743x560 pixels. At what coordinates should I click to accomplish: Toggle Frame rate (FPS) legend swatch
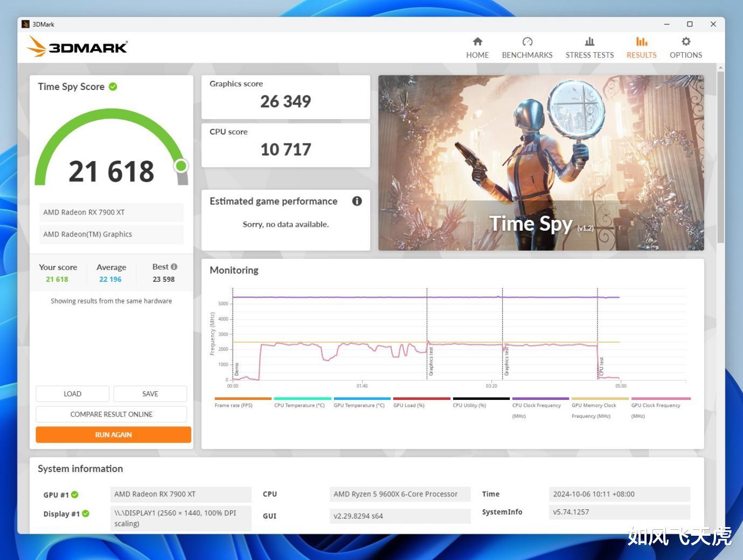242,399
